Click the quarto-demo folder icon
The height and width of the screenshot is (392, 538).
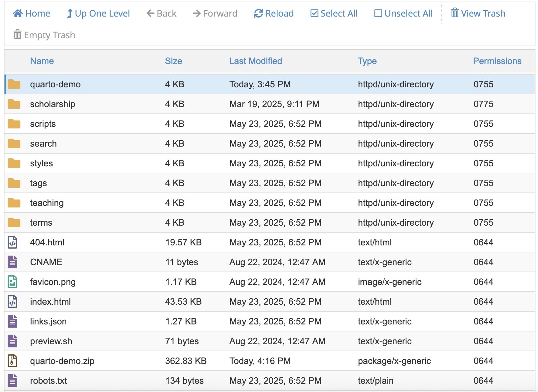[14, 84]
